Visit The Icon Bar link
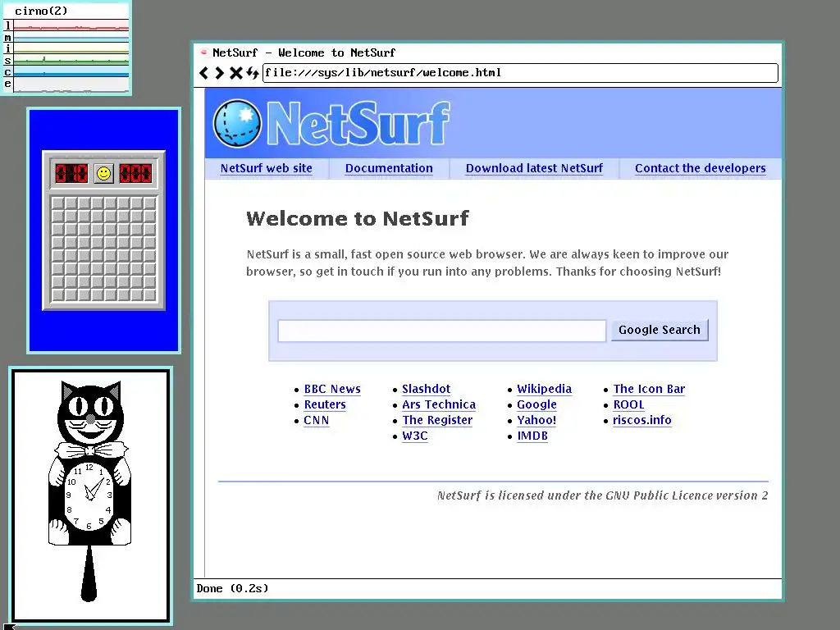 point(649,389)
